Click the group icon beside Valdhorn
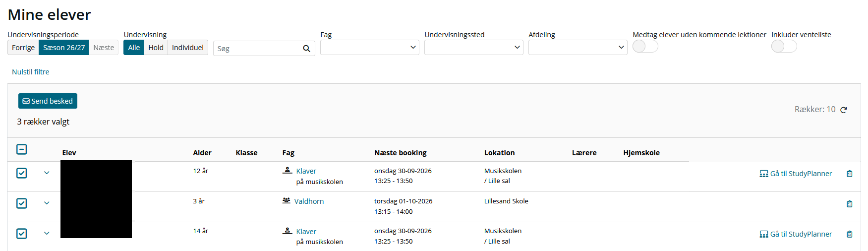This screenshot has width=868, height=251. 287,200
